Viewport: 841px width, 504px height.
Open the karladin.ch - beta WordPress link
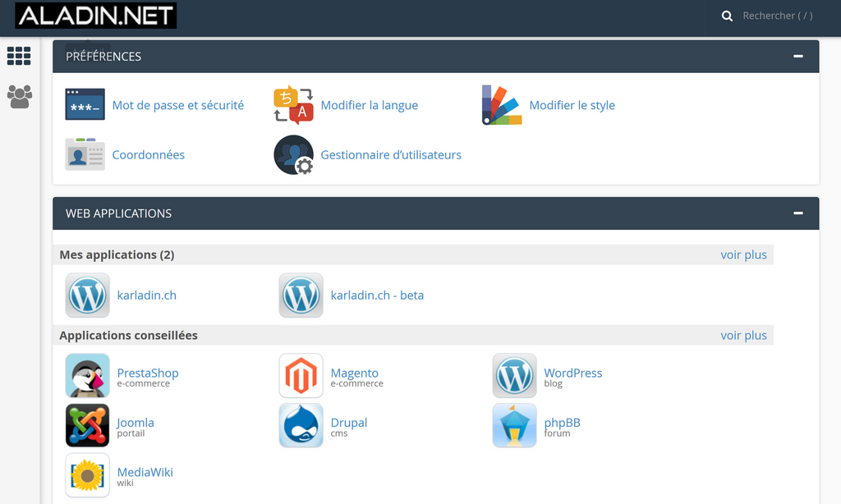[377, 296]
